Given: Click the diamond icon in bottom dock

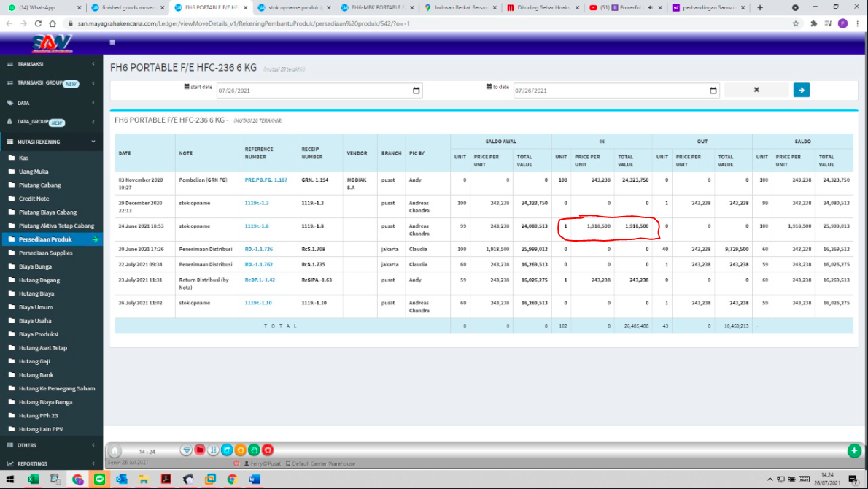Looking at the screenshot, I should pyautogui.click(x=187, y=450).
